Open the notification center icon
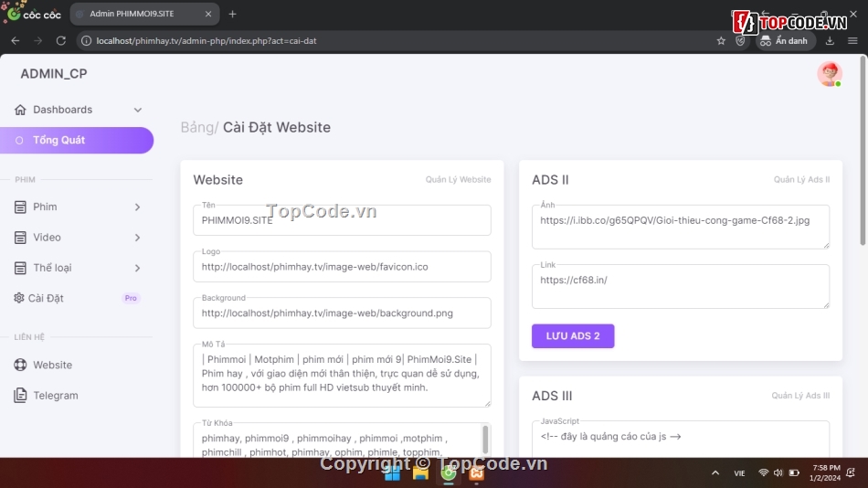 [x=852, y=473]
